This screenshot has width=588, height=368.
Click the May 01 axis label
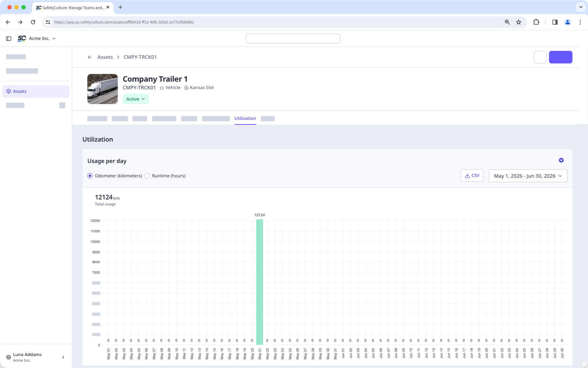tap(108, 354)
